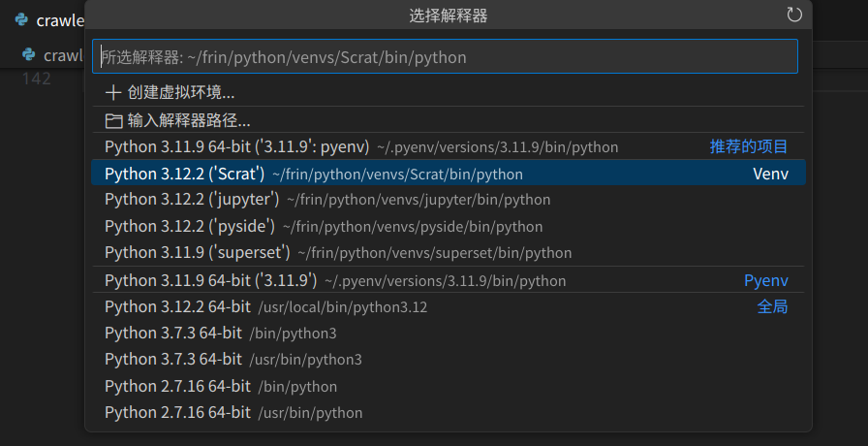Choose 输入解释器路径... option
Image resolution: width=868 pixels, height=446 pixels.
[449, 120]
